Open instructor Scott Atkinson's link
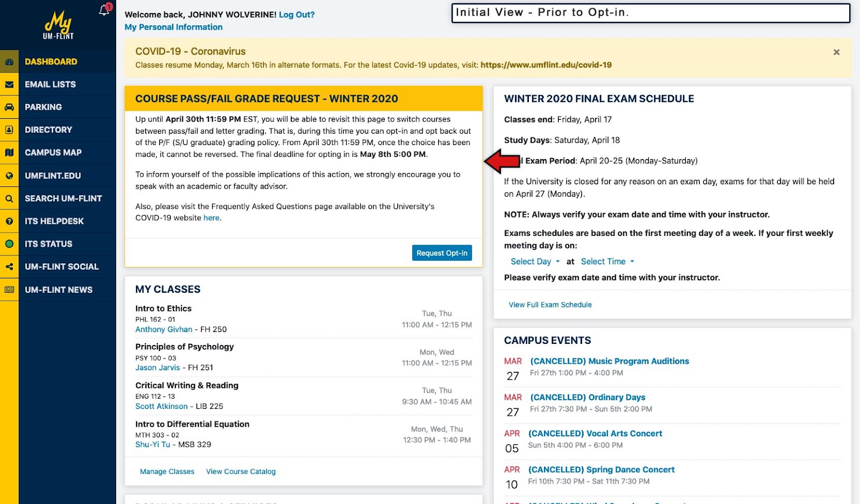Viewport: 860px width, 504px height. (162, 406)
